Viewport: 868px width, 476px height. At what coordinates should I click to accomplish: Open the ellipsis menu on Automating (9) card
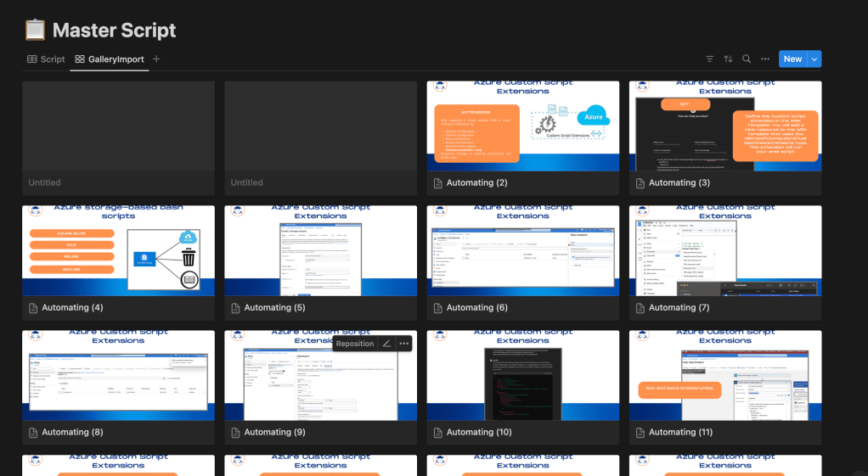(x=404, y=344)
